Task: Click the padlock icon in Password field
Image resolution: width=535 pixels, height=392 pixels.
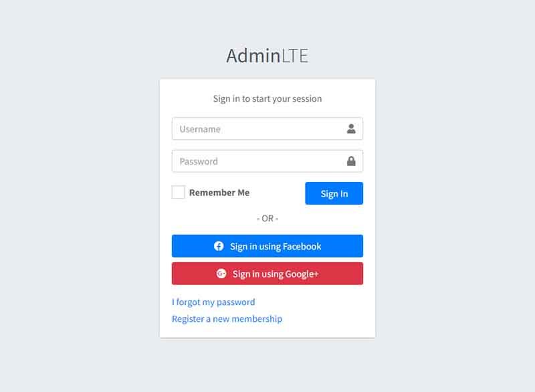Action: [x=351, y=161]
